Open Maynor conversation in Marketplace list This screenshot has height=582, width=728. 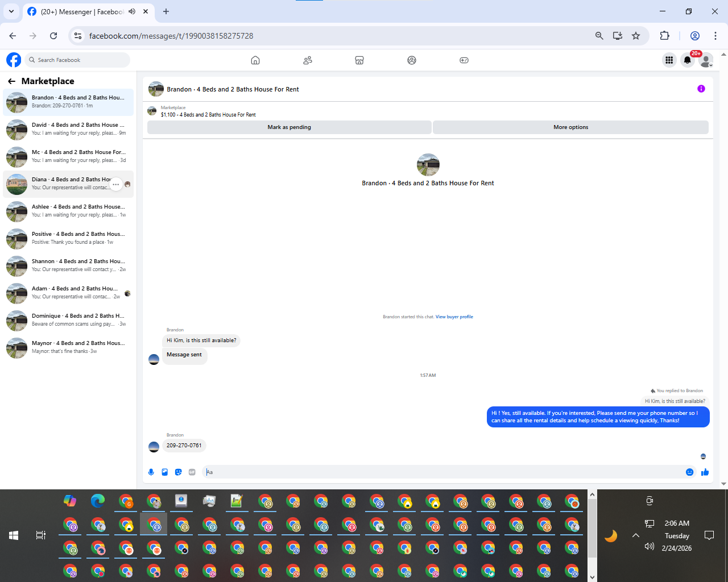click(68, 348)
